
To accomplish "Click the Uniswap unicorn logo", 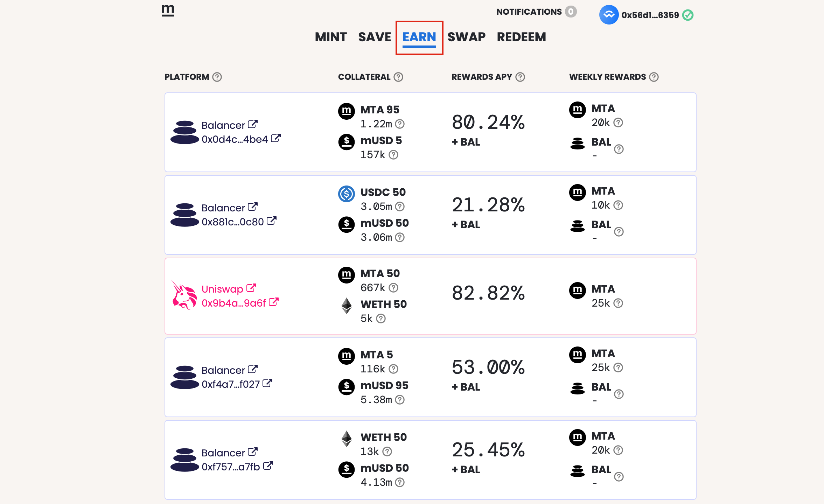I will pyautogui.click(x=183, y=295).
